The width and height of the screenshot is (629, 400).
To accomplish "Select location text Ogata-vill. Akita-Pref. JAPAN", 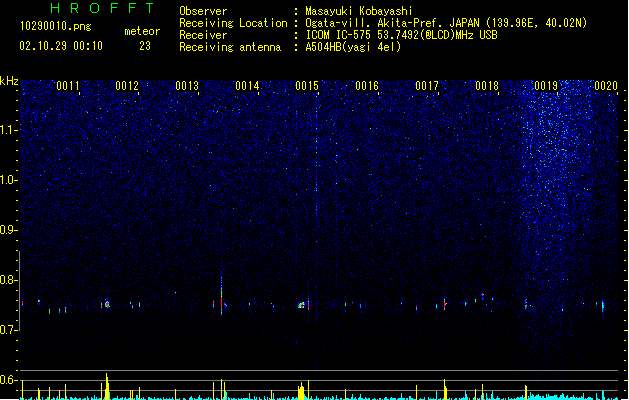I will point(392,23).
